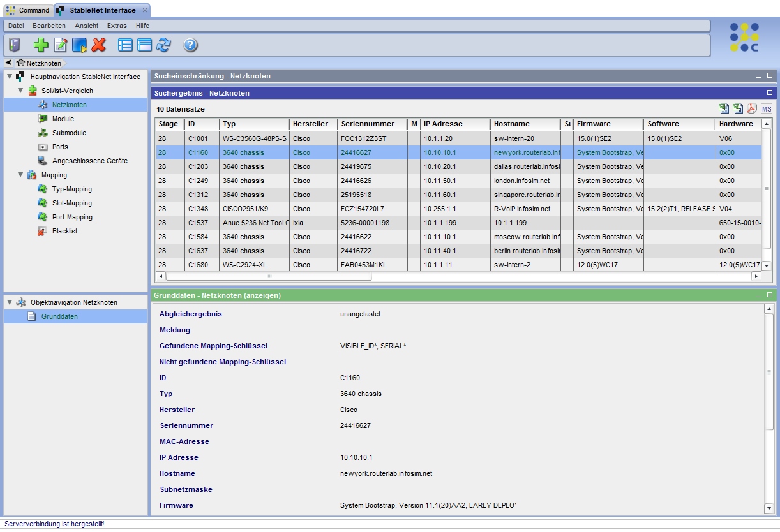Select the row for dallas.infosim hostname
780x532 pixels.
pyautogui.click(x=383, y=167)
